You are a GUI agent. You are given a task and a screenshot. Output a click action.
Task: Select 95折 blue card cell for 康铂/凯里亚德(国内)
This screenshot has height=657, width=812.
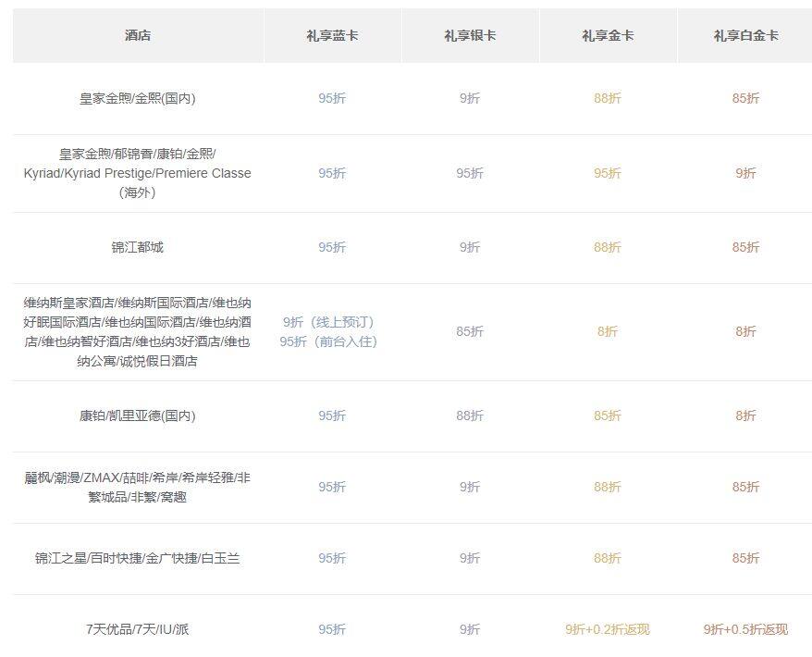click(x=332, y=416)
